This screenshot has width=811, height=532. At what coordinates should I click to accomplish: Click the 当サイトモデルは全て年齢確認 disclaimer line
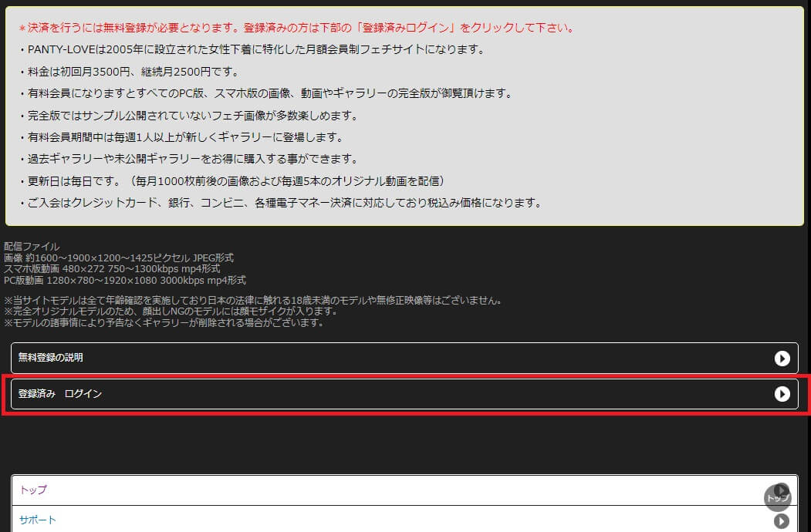pyautogui.click(x=253, y=300)
